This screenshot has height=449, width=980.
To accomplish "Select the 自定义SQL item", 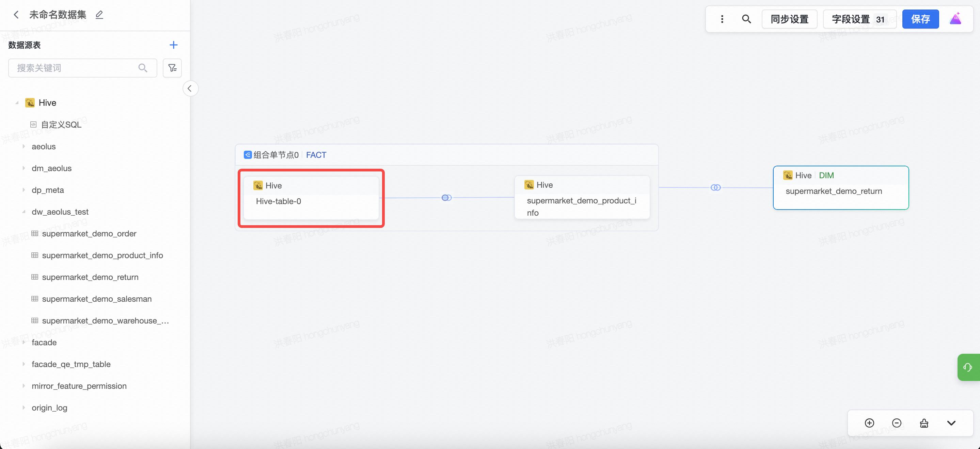I will click(x=61, y=124).
